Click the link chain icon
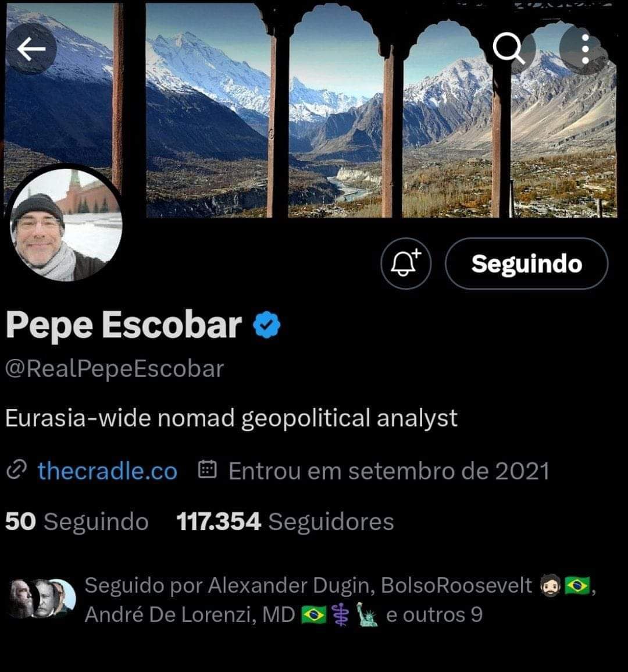The image size is (628, 672). [x=17, y=470]
